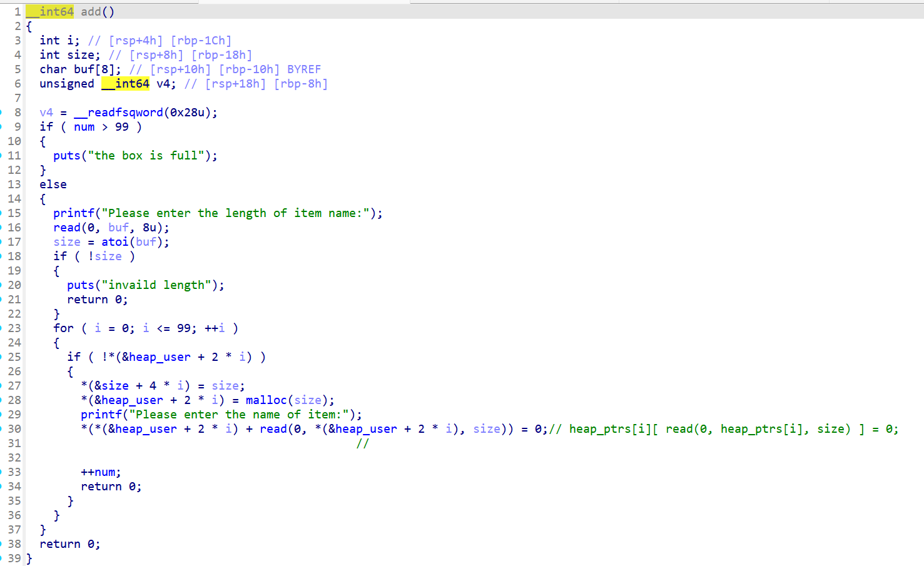Viewport: 924px width, 566px height.
Task: Jump to malloc by clicking its name
Action: [x=266, y=400]
